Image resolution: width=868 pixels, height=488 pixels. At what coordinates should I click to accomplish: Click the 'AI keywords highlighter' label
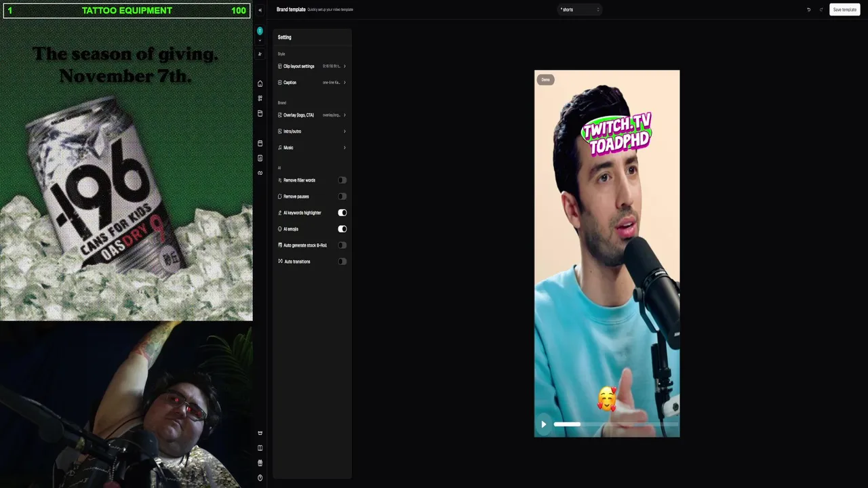302,213
